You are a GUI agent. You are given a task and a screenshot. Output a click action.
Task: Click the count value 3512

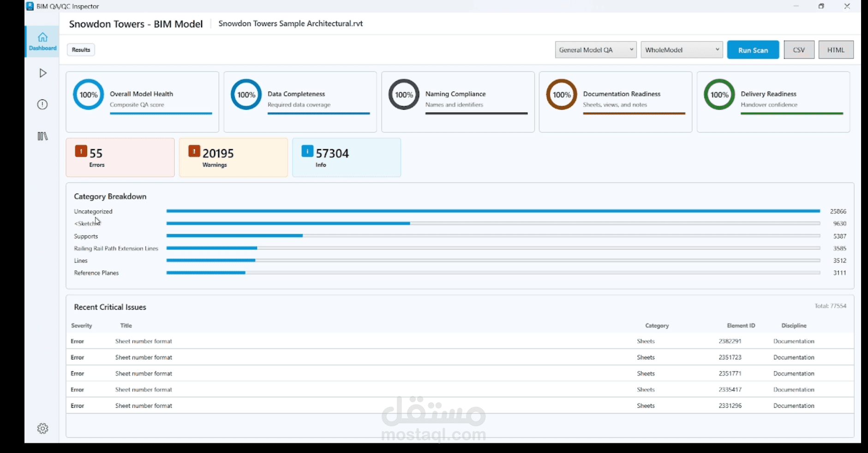[840, 261]
